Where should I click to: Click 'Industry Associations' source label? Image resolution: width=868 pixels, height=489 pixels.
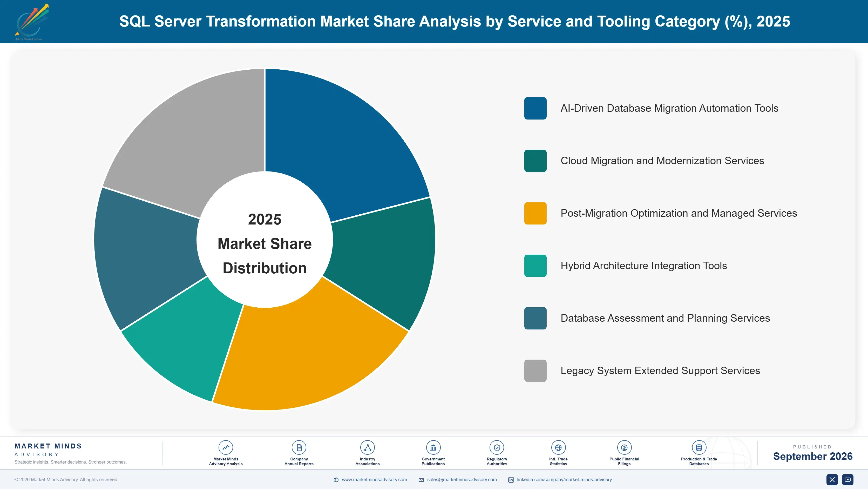[368, 461]
